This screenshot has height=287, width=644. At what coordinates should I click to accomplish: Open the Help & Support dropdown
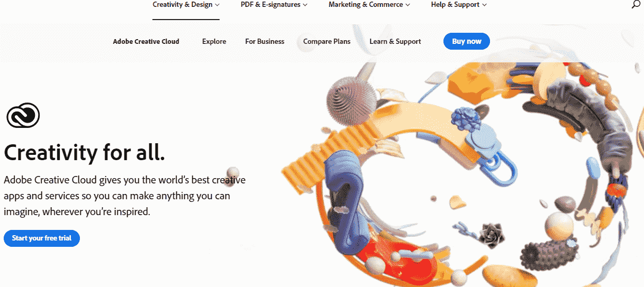click(459, 5)
